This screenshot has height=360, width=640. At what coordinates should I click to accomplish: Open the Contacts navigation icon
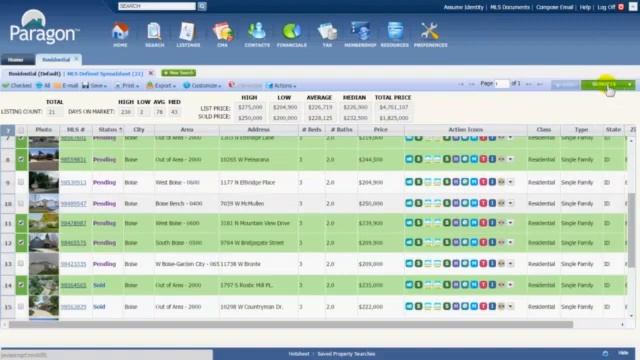click(257, 35)
